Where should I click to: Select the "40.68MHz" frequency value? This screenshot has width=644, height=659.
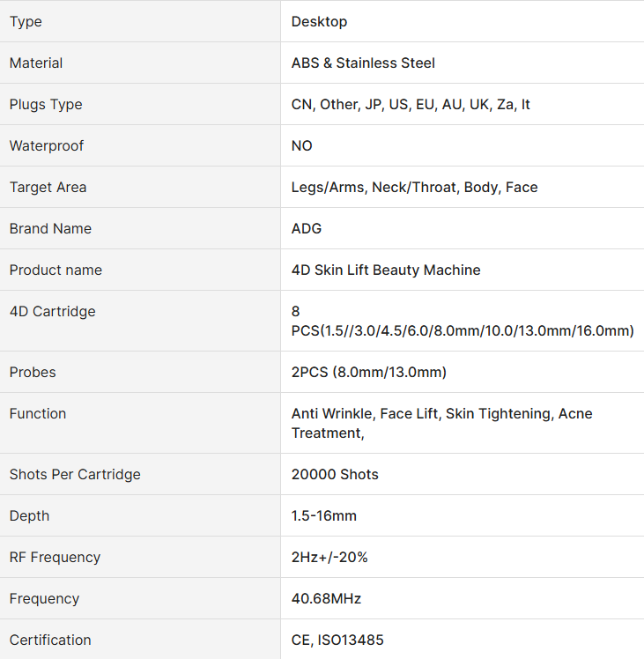pyautogui.click(x=326, y=598)
